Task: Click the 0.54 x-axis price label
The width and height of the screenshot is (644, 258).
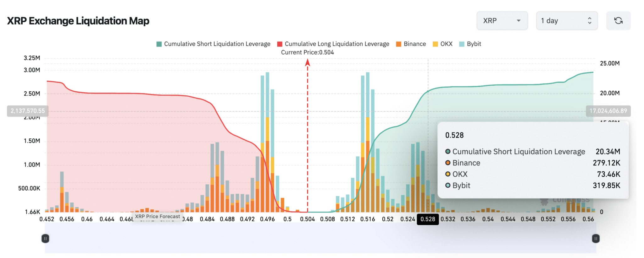Action: pos(488,219)
